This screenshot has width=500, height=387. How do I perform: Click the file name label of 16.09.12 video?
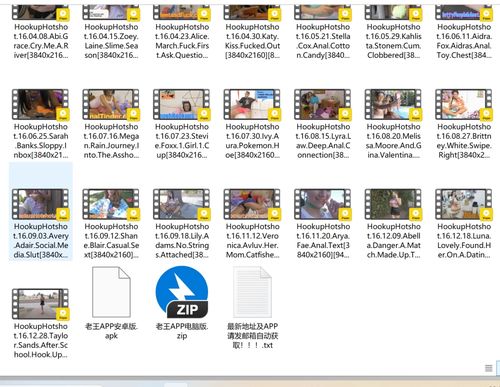pyautogui.click(x=111, y=241)
